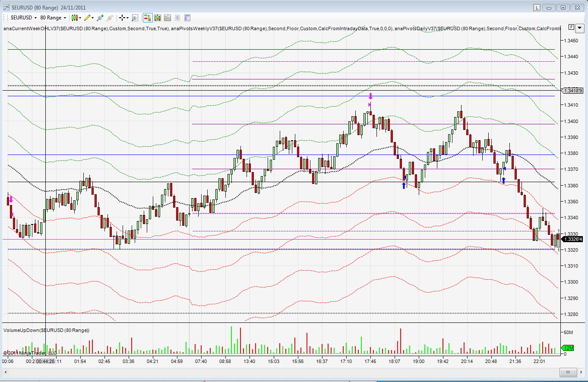The image size is (588, 382).
Task: Click the 1.3380 price axis label
Action: pos(572,153)
